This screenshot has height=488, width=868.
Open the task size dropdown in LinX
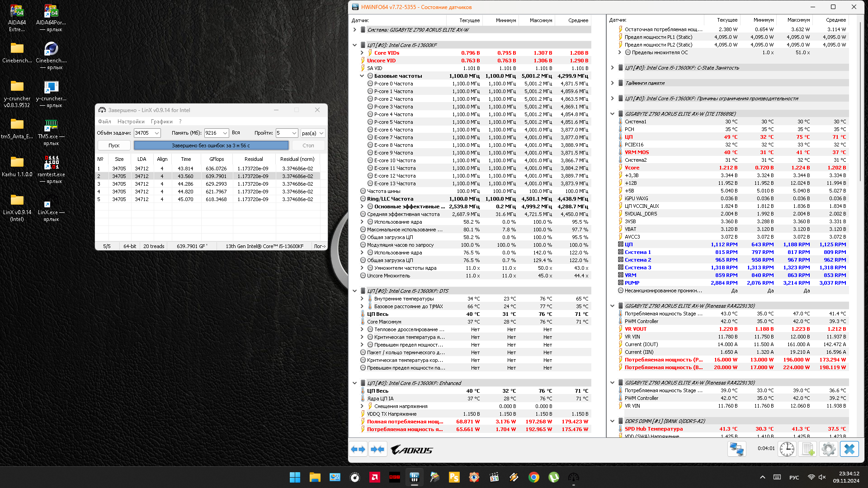click(x=157, y=133)
